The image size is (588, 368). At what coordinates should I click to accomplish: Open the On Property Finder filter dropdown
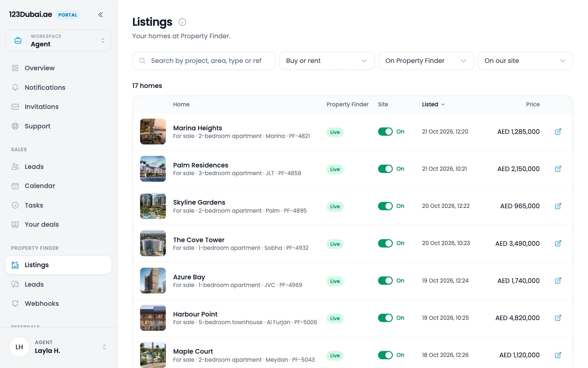(x=426, y=61)
